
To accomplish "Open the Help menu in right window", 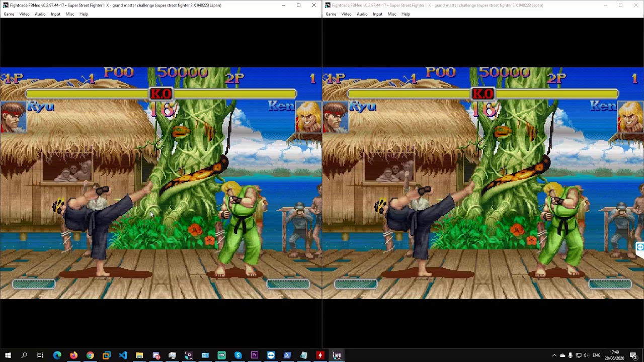I will point(406,14).
